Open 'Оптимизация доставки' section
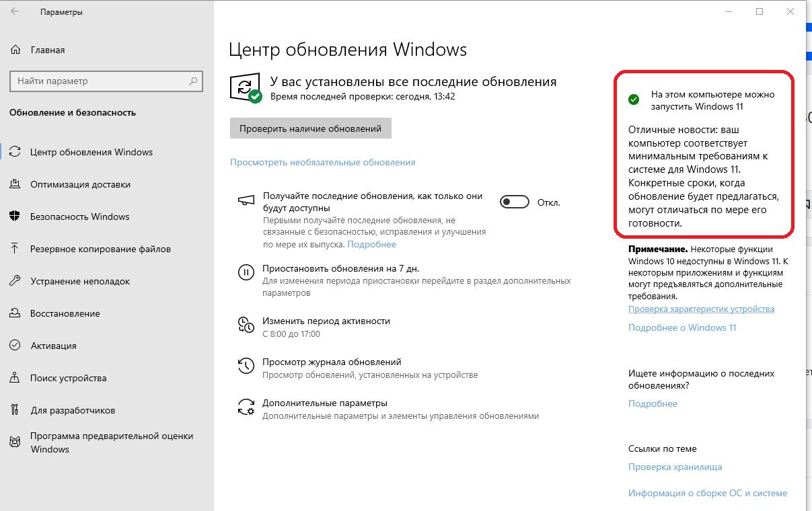Image resolution: width=812 pixels, height=511 pixels. [x=80, y=184]
